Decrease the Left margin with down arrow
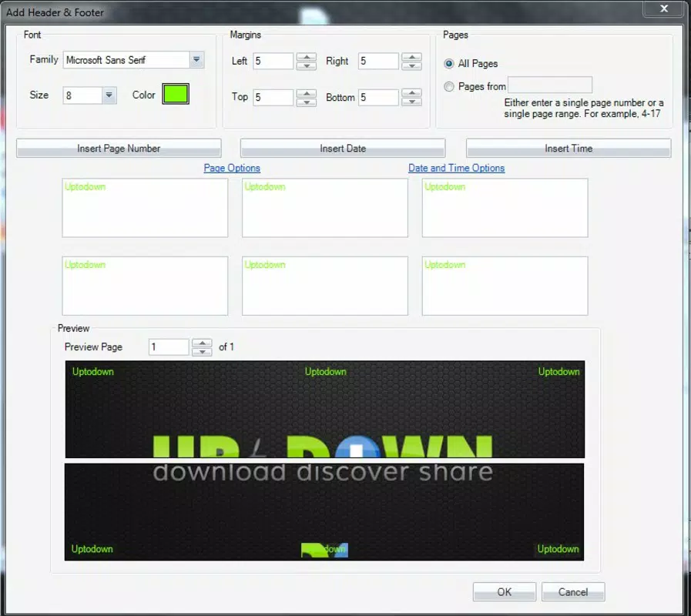 point(307,65)
